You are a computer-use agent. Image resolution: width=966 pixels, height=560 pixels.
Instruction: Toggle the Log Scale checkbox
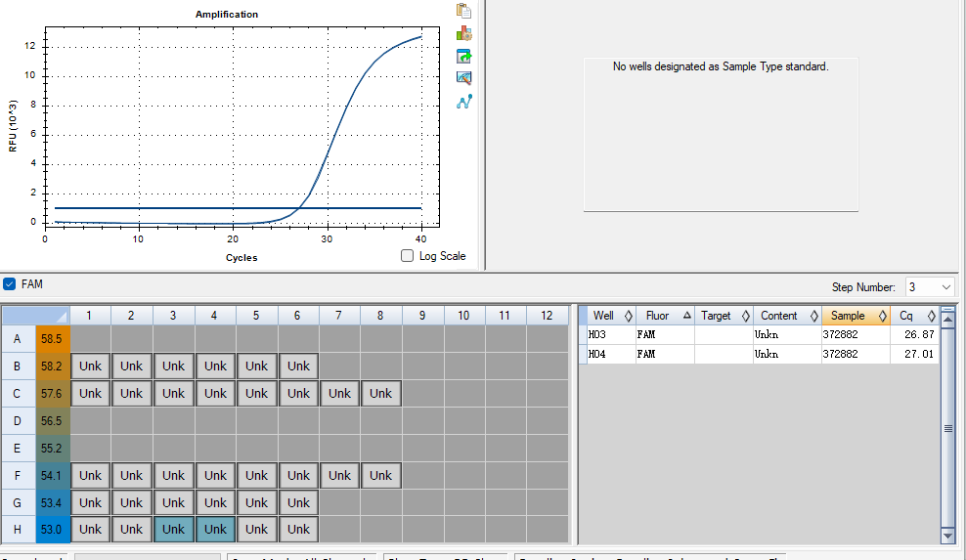tap(407, 256)
